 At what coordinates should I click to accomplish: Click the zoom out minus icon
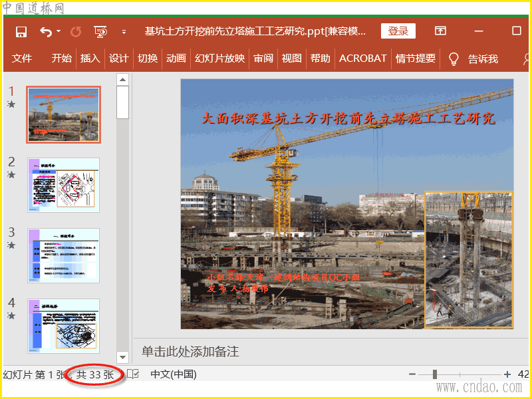(412, 374)
